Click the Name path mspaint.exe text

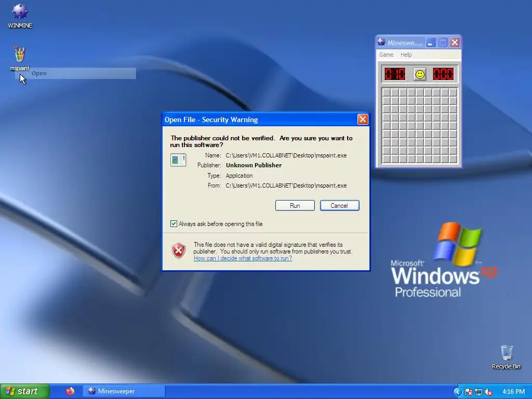coord(286,155)
